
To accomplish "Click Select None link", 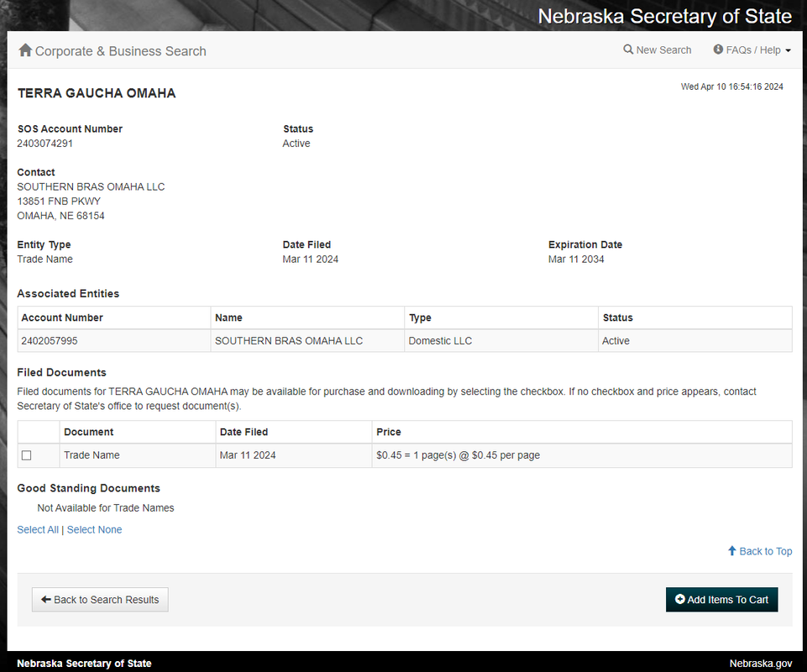I will point(94,529).
